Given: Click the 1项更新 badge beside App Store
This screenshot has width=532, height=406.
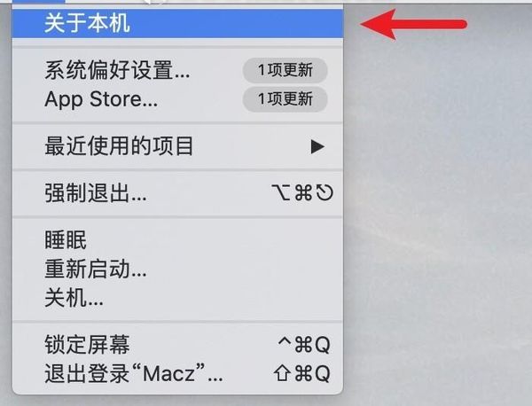Looking at the screenshot, I should [285, 99].
